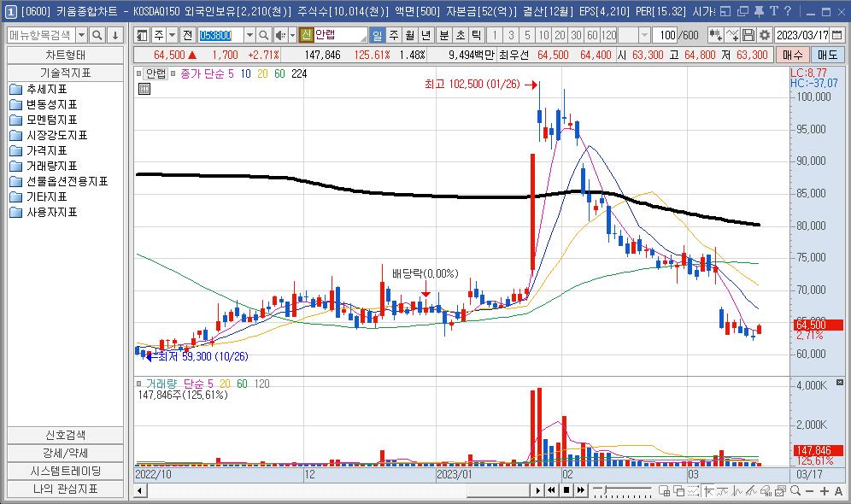Click the stop button in chart playback
The width and height of the screenshot is (851, 504).
(x=566, y=490)
